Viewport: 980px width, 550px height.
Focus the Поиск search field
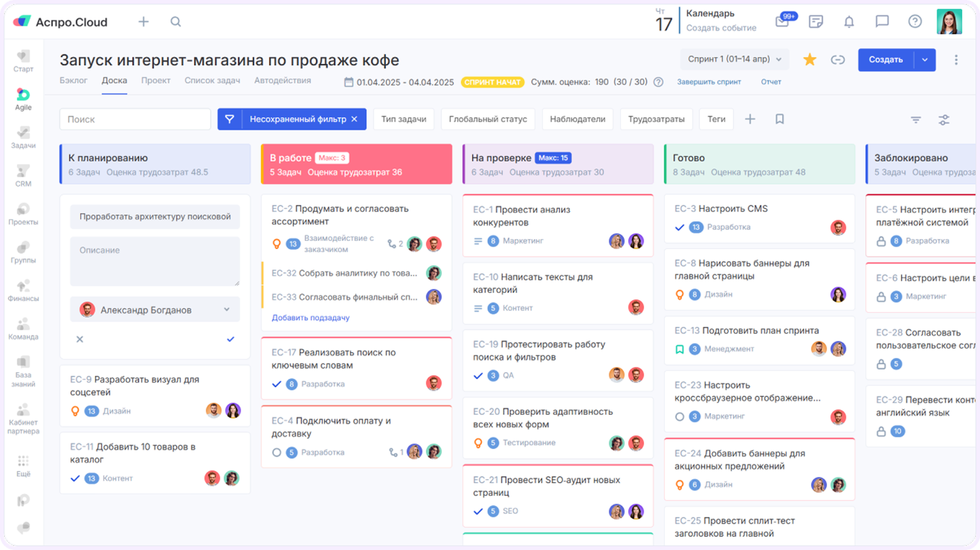pyautogui.click(x=135, y=119)
